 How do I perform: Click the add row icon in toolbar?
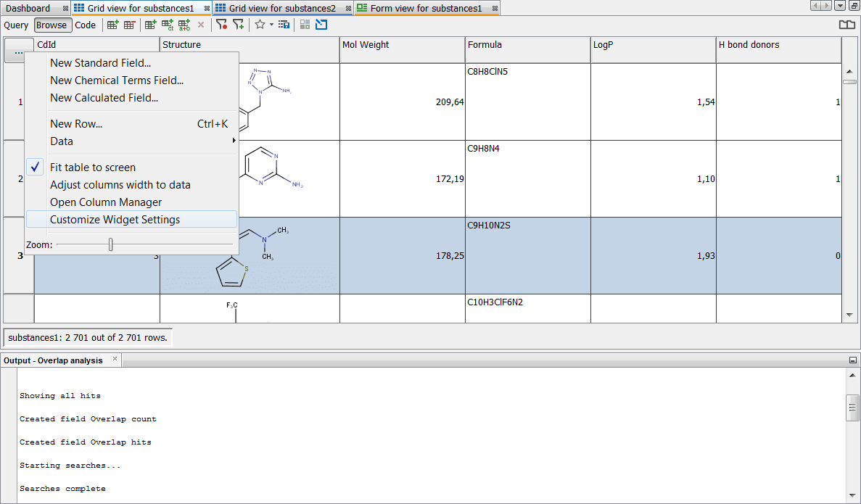tap(112, 25)
